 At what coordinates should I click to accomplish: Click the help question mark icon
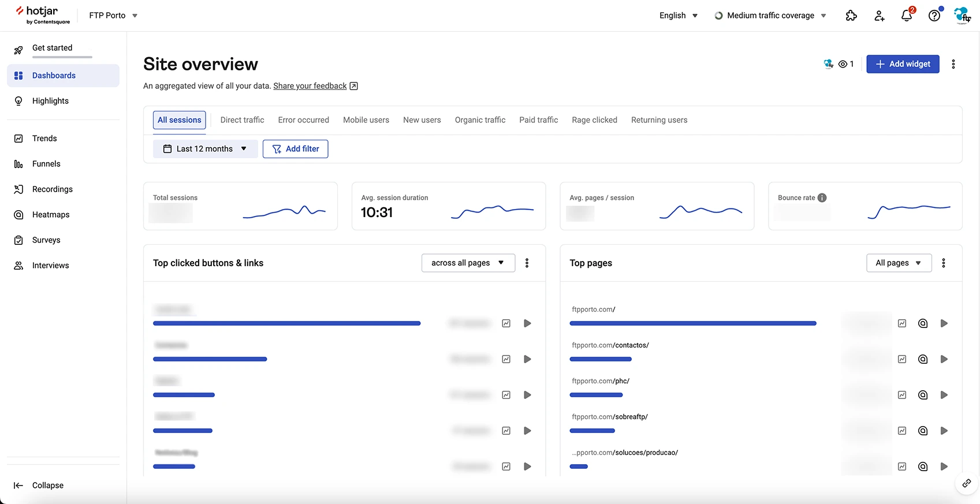pyautogui.click(x=934, y=16)
